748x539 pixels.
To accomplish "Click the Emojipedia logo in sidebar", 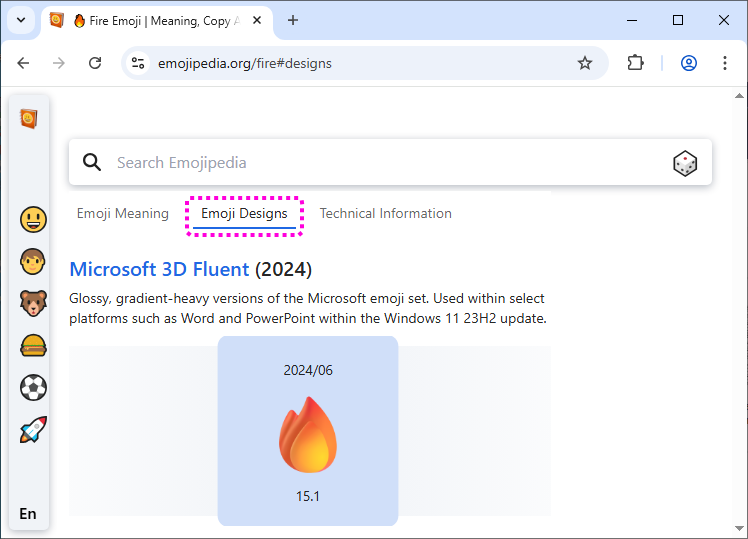I will click(29, 119).
